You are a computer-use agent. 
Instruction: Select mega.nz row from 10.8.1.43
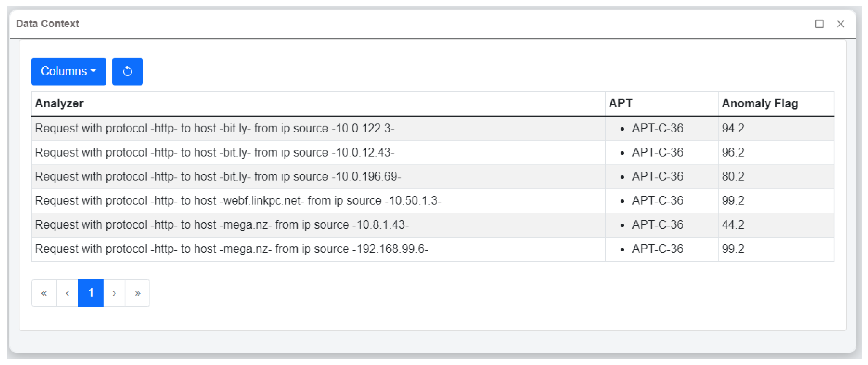coord(222,225)
